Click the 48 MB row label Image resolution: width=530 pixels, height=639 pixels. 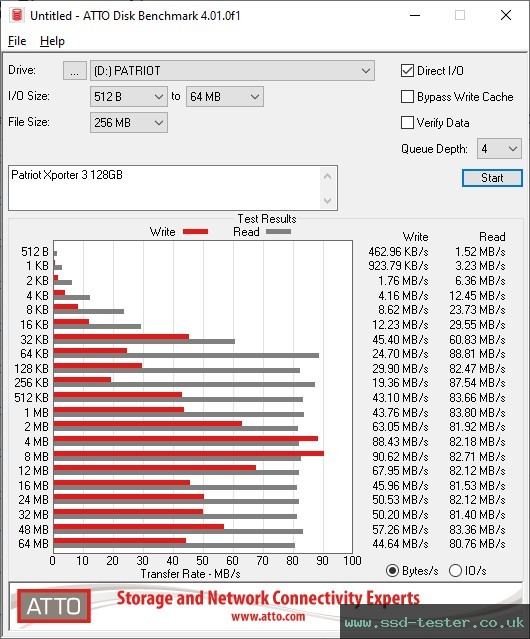[x=33, y=530]
